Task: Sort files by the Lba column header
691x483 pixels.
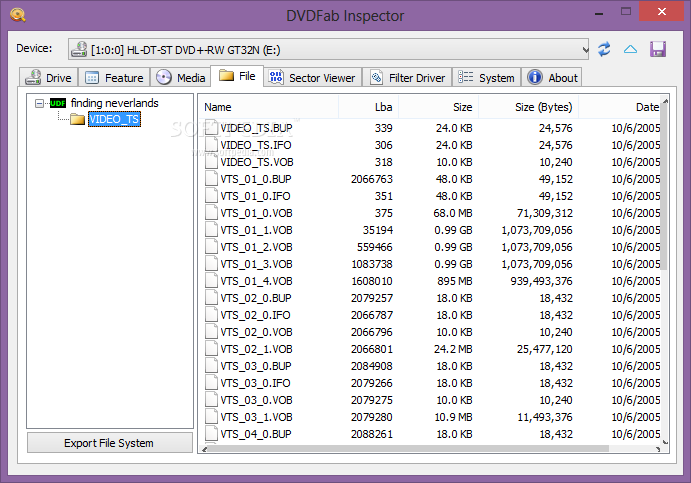Action: (368, 107)
